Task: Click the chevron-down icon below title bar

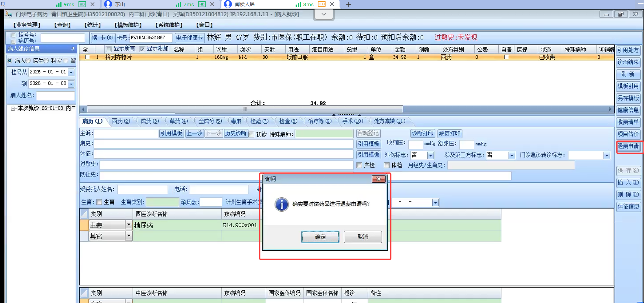Action: pos(324,14)
